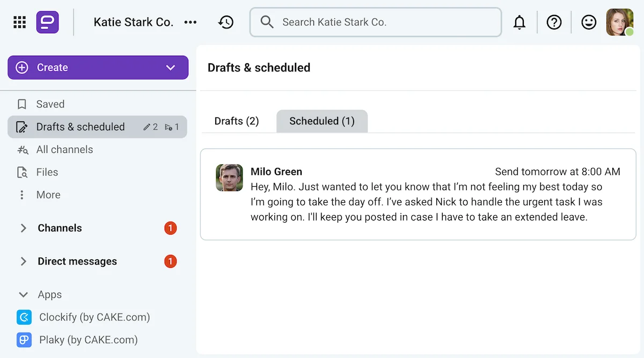Click the Files icon in sidebar

[x=22, y=172]
